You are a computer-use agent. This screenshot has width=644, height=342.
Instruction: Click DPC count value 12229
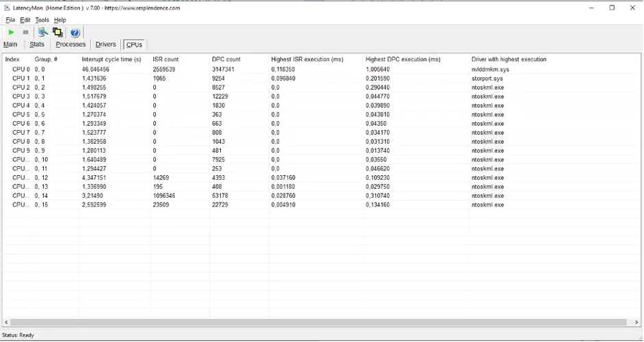tap(220, 96)
